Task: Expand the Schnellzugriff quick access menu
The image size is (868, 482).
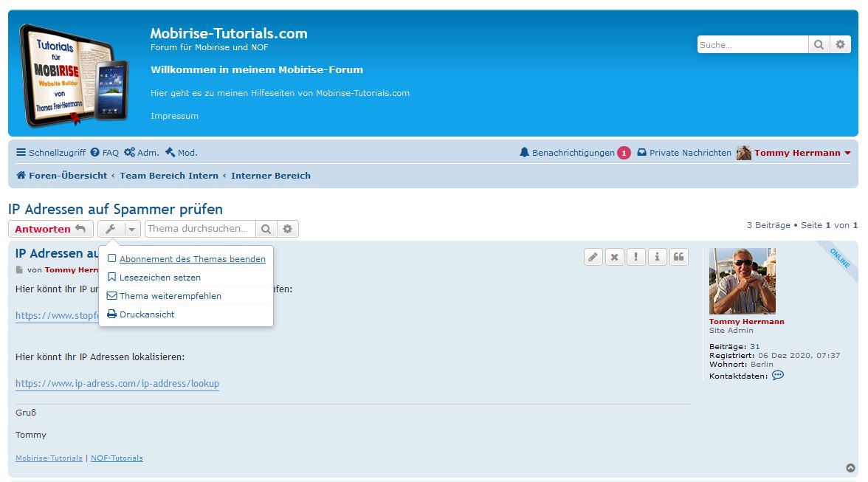Action: 51,153
